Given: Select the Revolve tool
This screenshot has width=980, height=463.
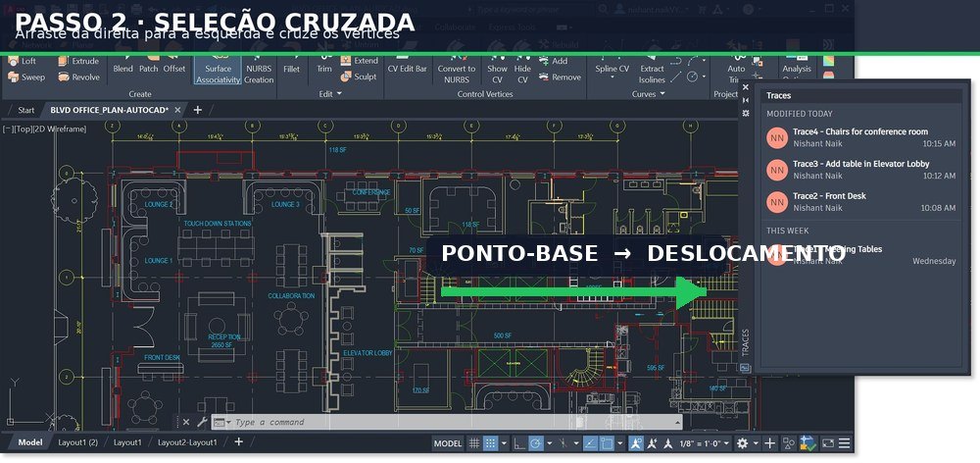Looking at the screenshot, I should click(x=78, y=77).
